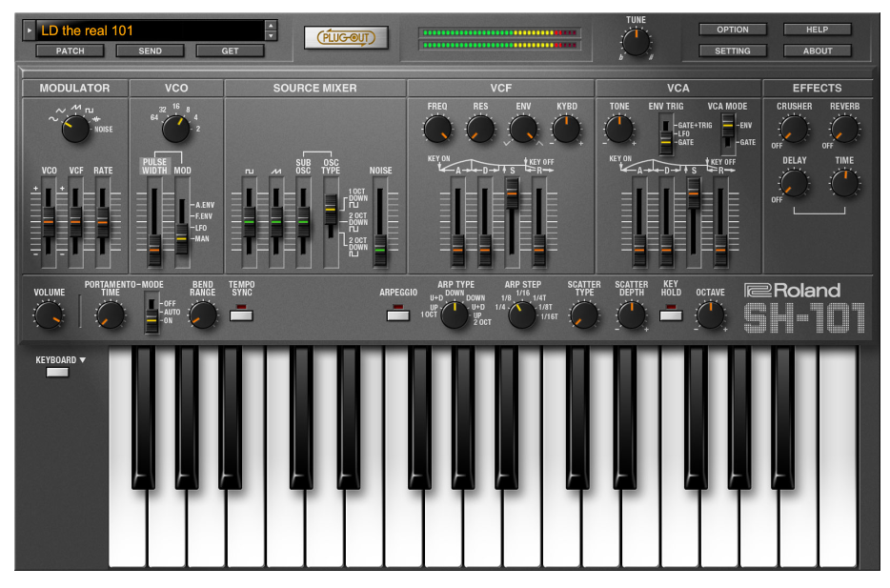890x588 pixels.
Task: Click the PATCH button
Action: (70, 51)
